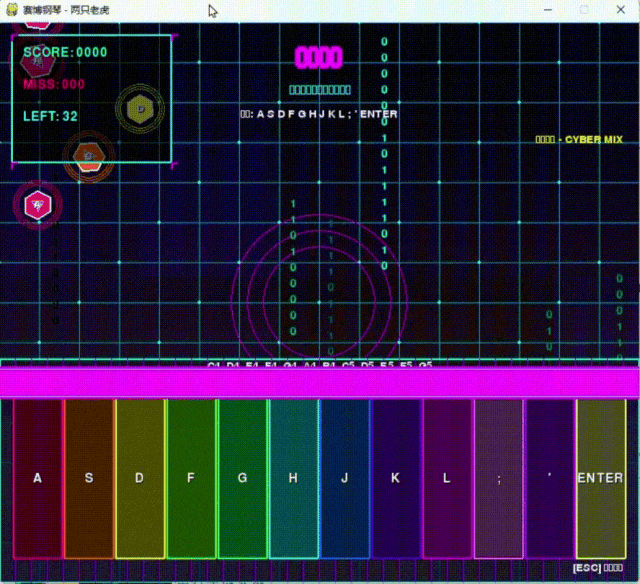Click the dark red hexagon behind SCORE
The image size is (640, 584).
tap(38, 61)
